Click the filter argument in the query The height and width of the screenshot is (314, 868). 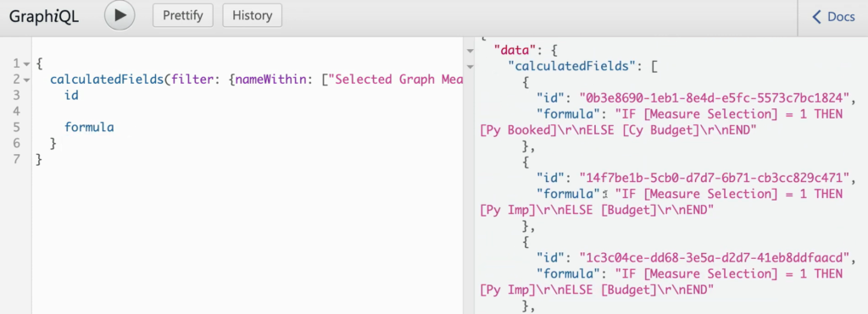point(192,80)
